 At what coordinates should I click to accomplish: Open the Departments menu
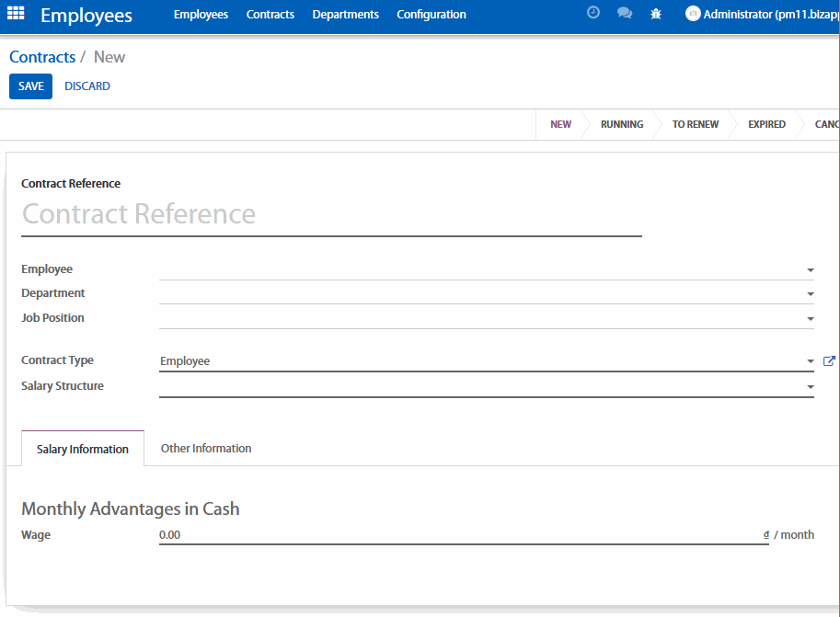click(x=345, y=15)
